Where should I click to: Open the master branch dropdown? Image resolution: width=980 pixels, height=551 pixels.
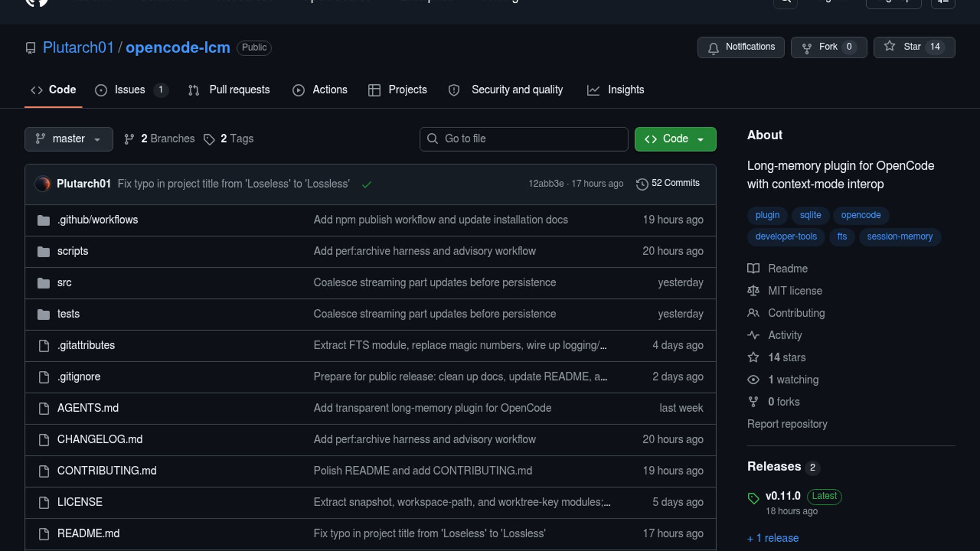click(x=68, y=139)
